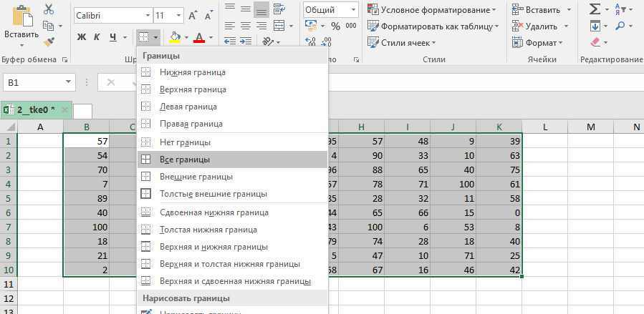Screen dimensions: 644x314
Task: Click the Format Painter brush icon
Action: coord(49,43)
